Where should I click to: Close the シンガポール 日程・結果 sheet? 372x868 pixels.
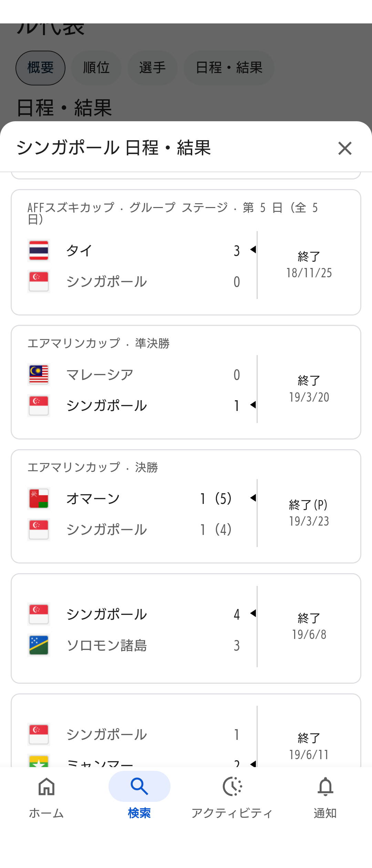[345, 148]
